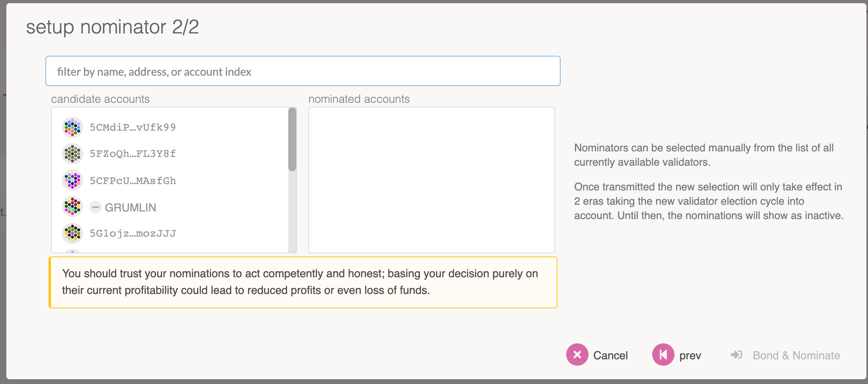Click the minus badge beside GRUMLIN
This screenshot has width=868, height=384.
(96, 207)
